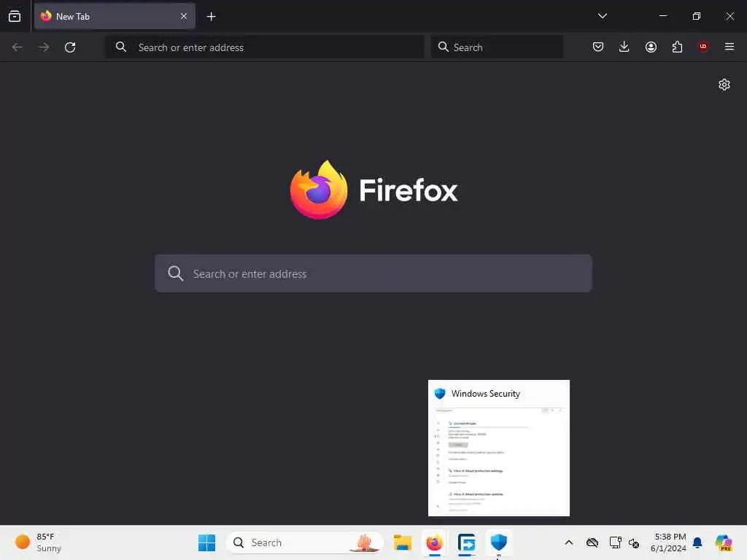Viewport: 747px width, 560px height.
Task: Open the uBlock Origin extension popup
Action: (x=703, y=47)
